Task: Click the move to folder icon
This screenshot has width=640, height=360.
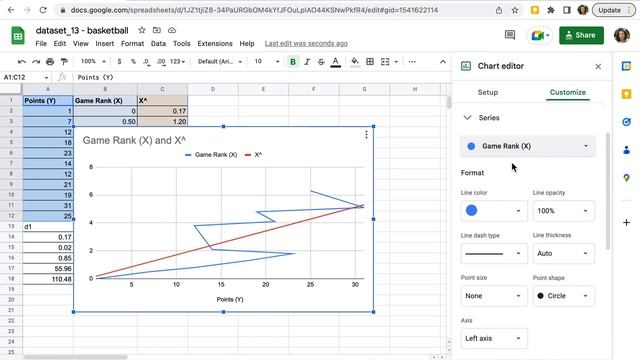Action: tap(157, 30)
